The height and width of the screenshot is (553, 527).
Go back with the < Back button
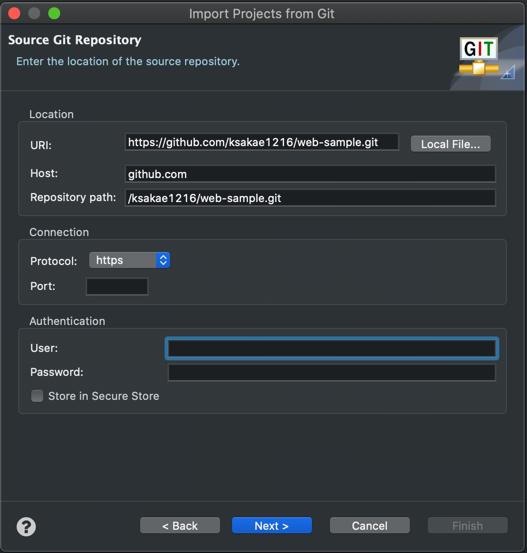[x=180, y=525]
